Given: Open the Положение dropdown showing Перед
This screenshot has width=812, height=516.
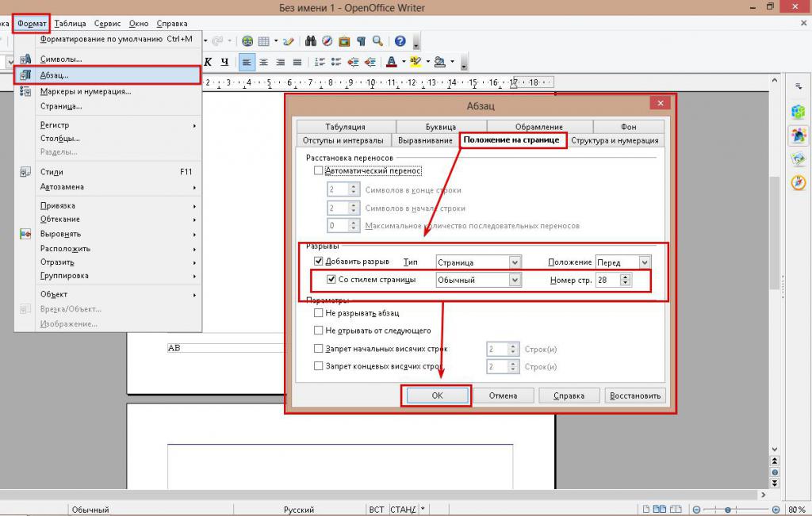Looking at the screenshot, I should tap(623, 262).
